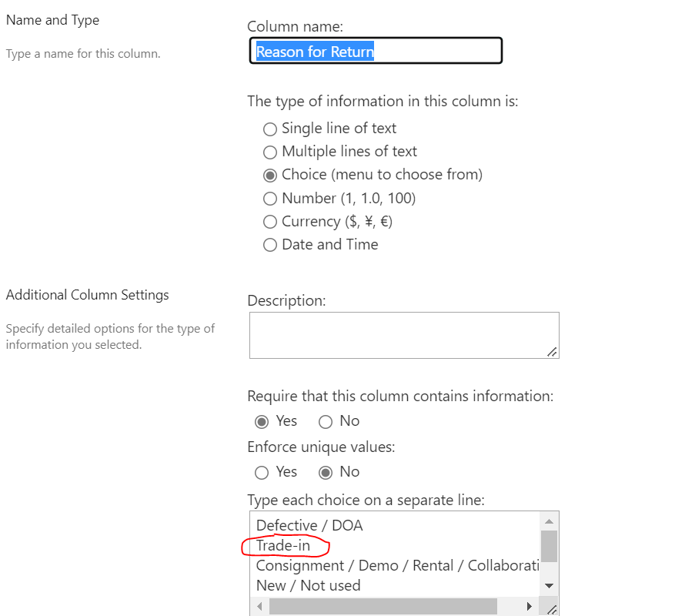
Task: Click the Description text area
Action: pos(404,335)
